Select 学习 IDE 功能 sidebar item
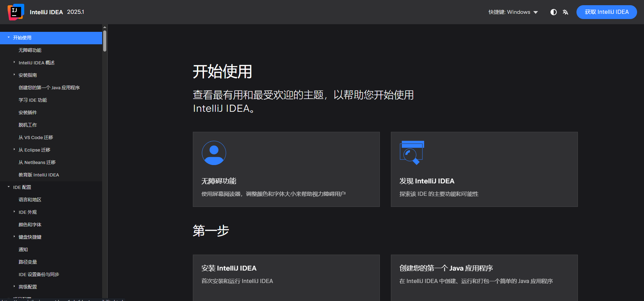 33,100
